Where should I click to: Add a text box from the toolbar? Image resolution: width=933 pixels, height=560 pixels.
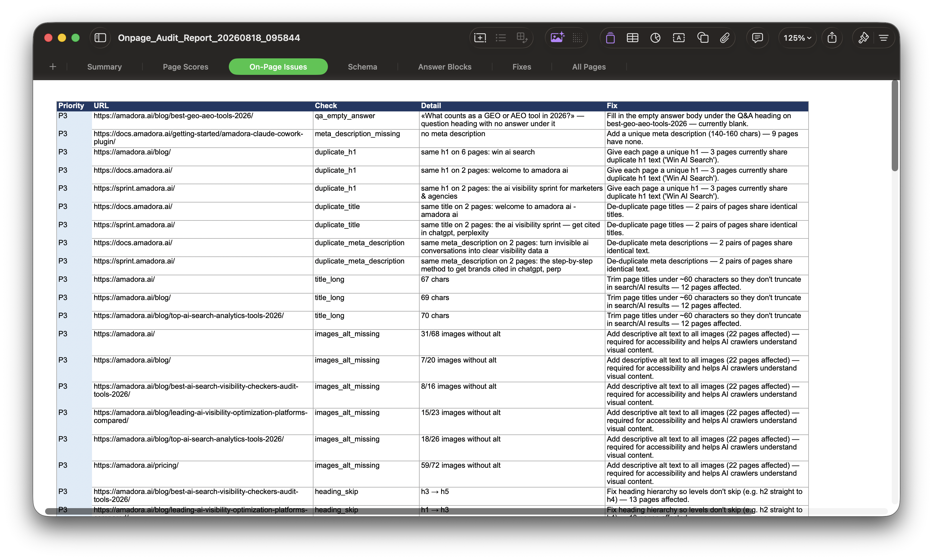click(679, 38)
